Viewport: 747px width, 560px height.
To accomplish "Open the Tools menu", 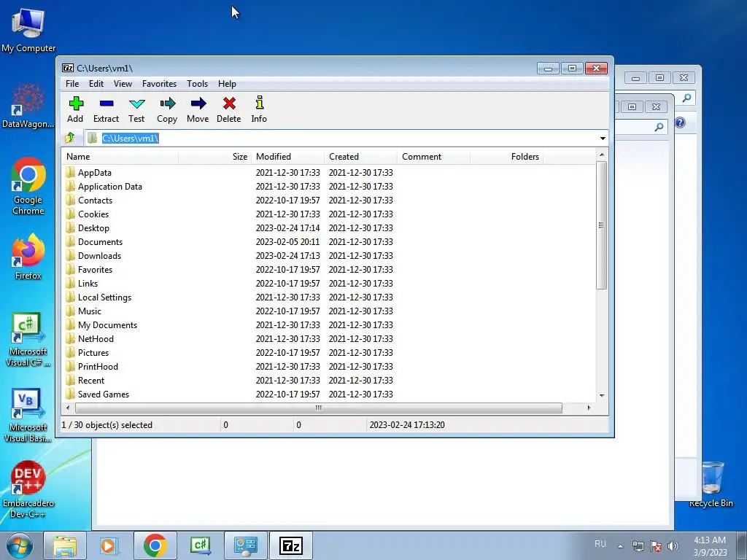I will tap(197, 84).
